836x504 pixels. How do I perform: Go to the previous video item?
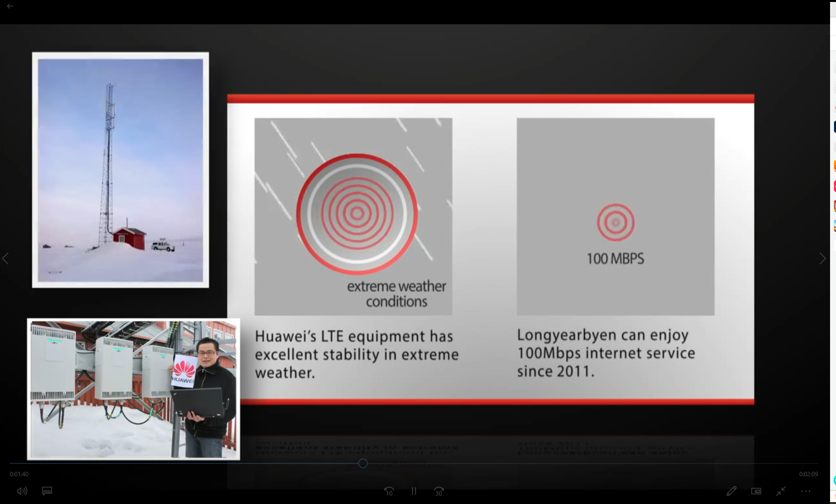pyautogui.click(x=5, y=258)
